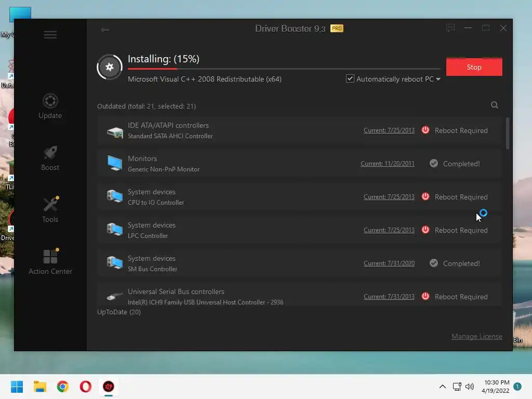The width and height of the screenshot is (532, 399).
Task: Open Action Center in the sidebar
Action: (50, 262)
